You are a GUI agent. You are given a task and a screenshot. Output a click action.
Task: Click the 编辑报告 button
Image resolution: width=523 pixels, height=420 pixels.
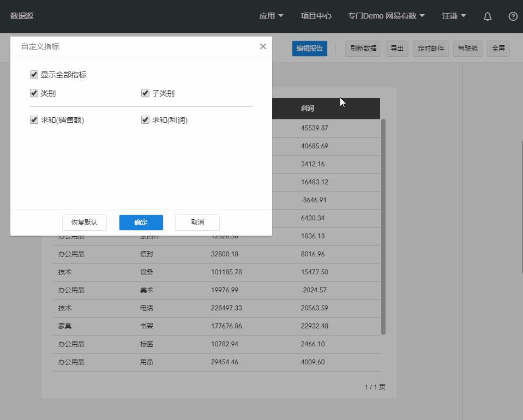tap(309, 49)
